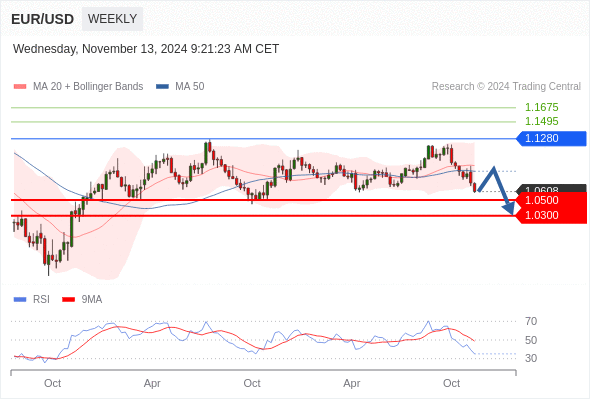Viewport: 590px width, 400px height.
Task: Click the green 1.1675 resistance label
Action: (541, 108)
